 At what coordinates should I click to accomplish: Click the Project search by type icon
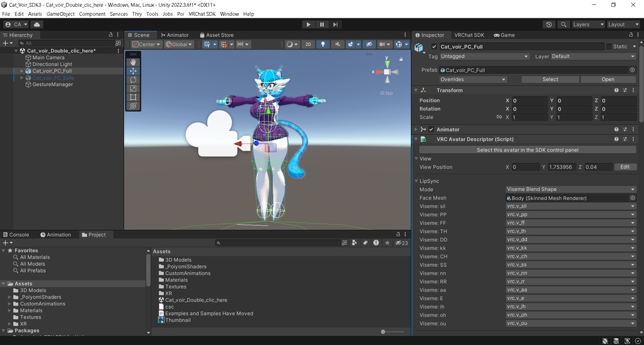tap(355, 243)
